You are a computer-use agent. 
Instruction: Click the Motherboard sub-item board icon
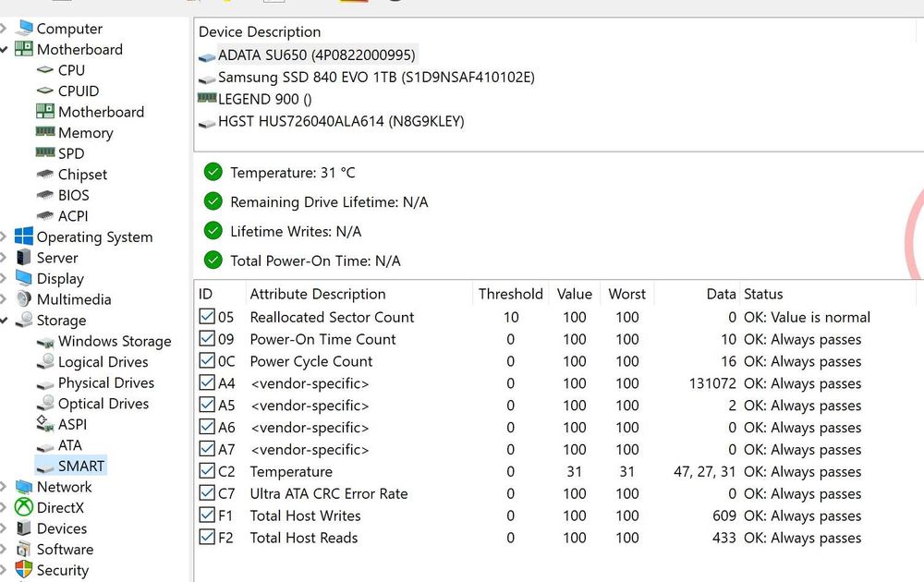point(45,112)
